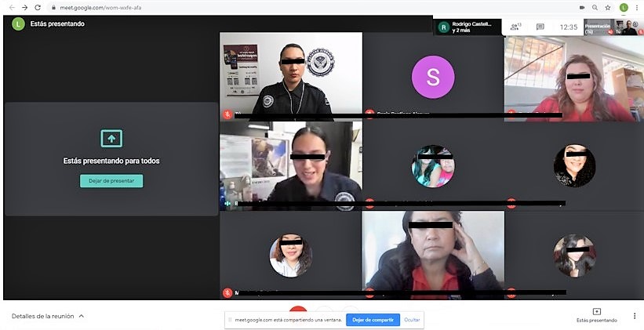Image resolution: width=644 pixels, height=330 pixels.
Task: Reload the Google Meet page
Action: point(37,7)
